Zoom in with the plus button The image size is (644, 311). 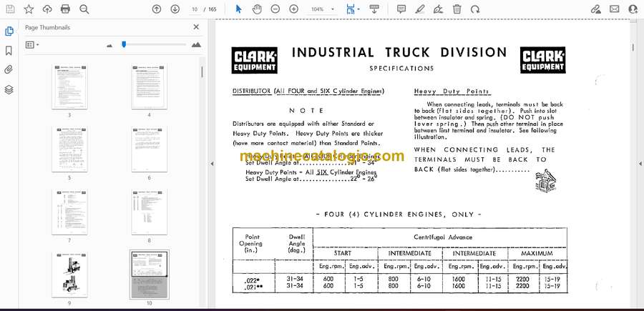tap(293, 9)
